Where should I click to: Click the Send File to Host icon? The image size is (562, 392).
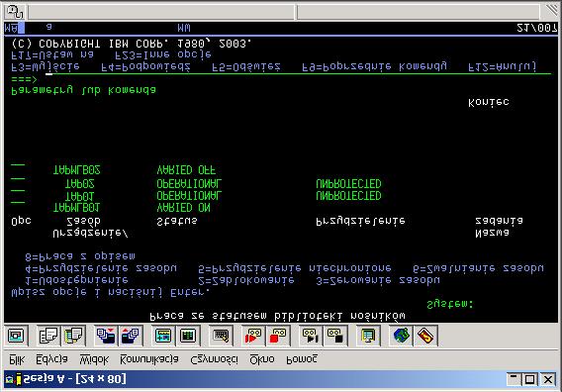coord(106,336)
